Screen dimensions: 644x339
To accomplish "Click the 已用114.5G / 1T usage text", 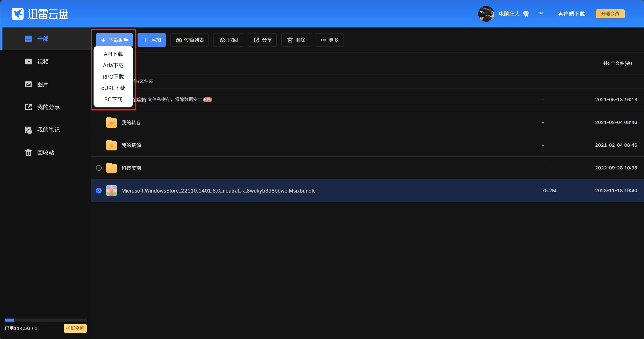I will click(23, 328).
